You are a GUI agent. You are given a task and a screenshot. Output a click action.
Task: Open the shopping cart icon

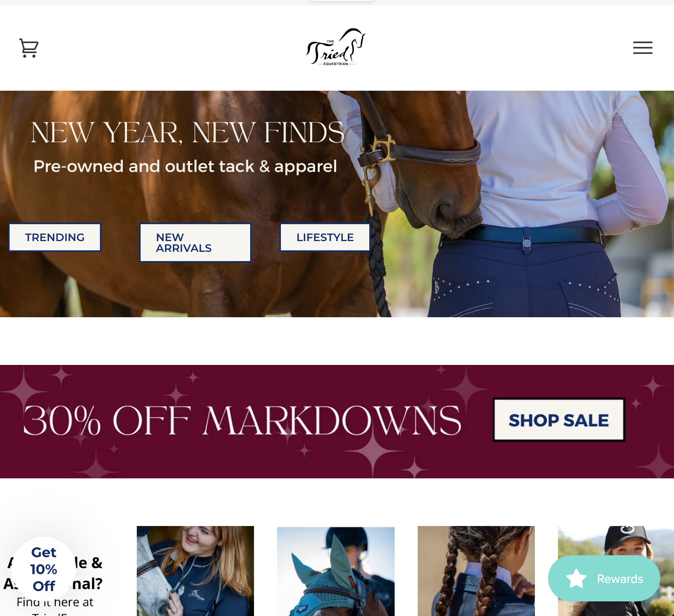[29, 48]
